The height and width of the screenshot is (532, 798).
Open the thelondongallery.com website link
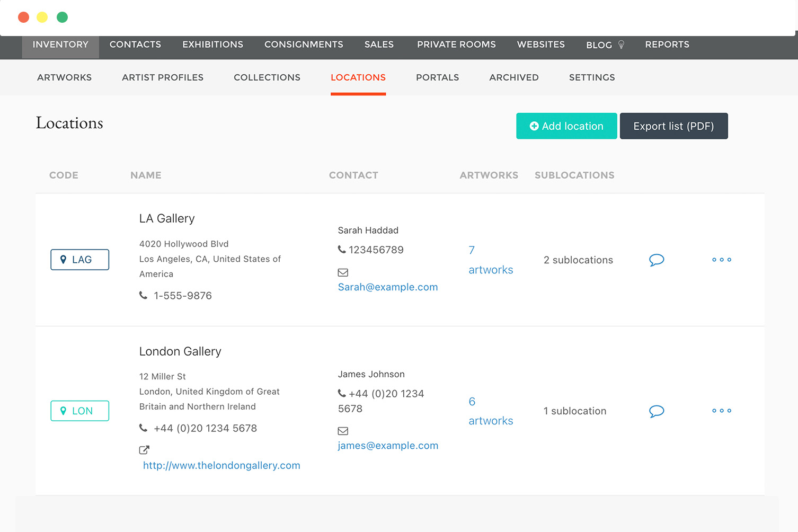point(221,465)
